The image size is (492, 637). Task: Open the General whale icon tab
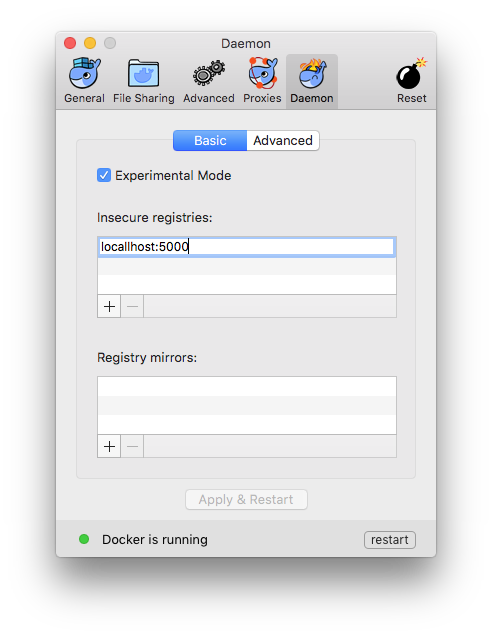pyautogui.click(x=84, y=80)
